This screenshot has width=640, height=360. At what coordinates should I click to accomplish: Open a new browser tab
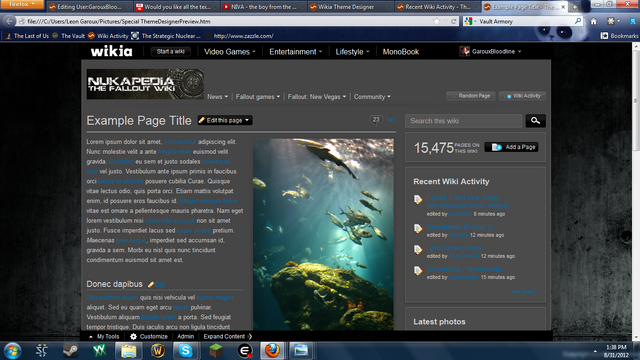click(574, 7)
